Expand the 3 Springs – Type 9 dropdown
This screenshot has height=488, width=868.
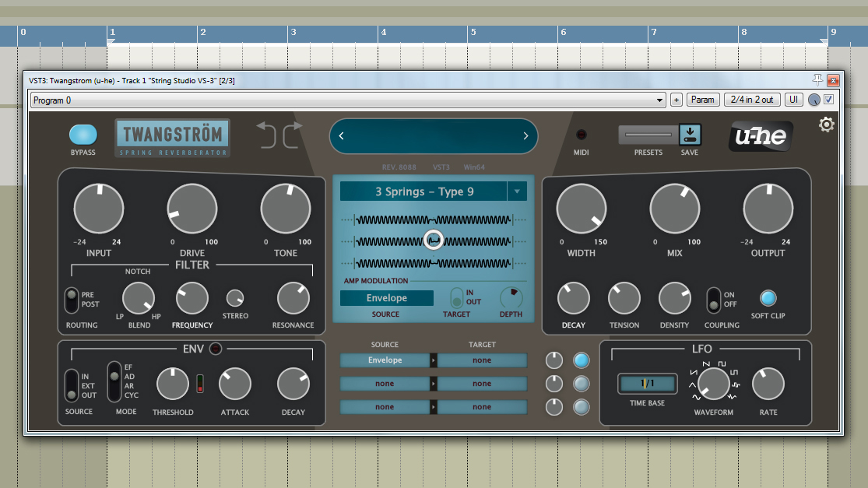coord(517,191)
